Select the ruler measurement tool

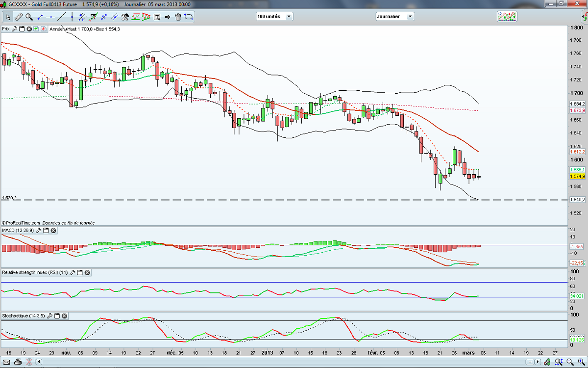pos(19,17)
